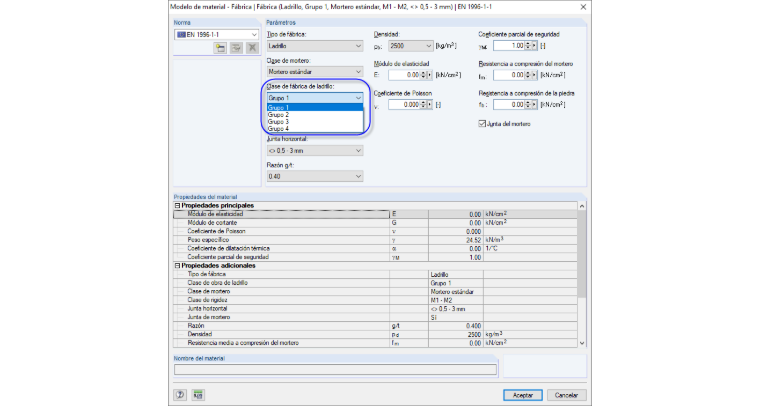Click the Coeficiente de Poisson input field

pyautogui.click(x=404, y=105)
